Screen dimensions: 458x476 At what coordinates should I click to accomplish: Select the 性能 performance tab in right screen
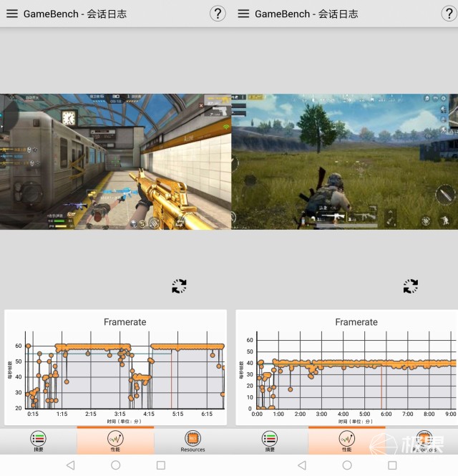[346, 441]
